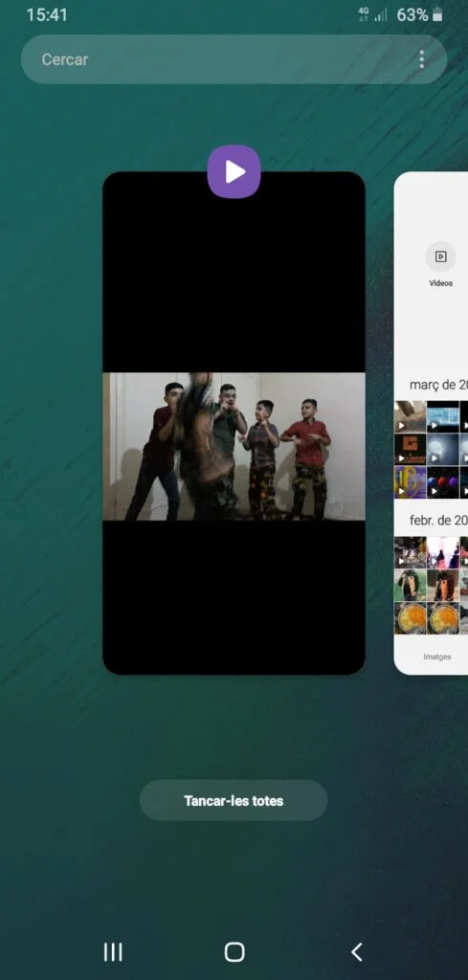Tap the dancing boys video frame in the preview
The width and height of the screenshot is (468, 980).
234,447
